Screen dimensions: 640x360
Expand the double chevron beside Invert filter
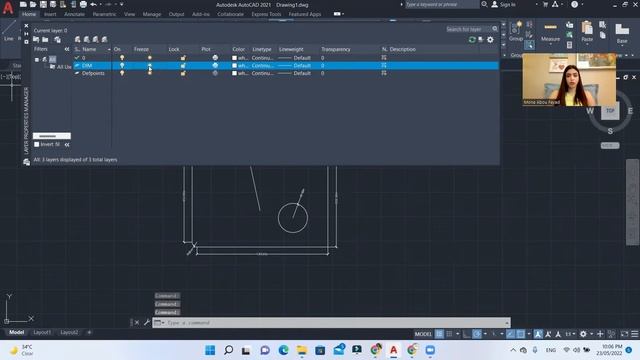pos(67,144)
